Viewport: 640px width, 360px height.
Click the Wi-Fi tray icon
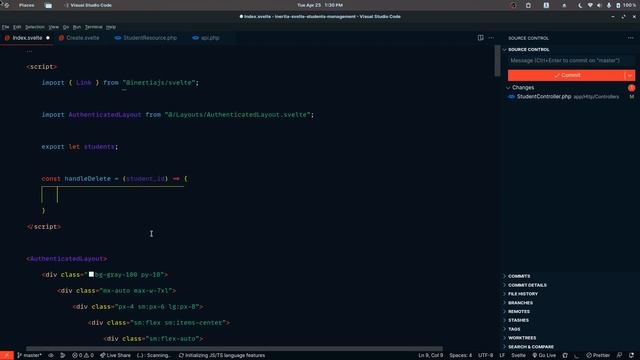pos(590,5)
